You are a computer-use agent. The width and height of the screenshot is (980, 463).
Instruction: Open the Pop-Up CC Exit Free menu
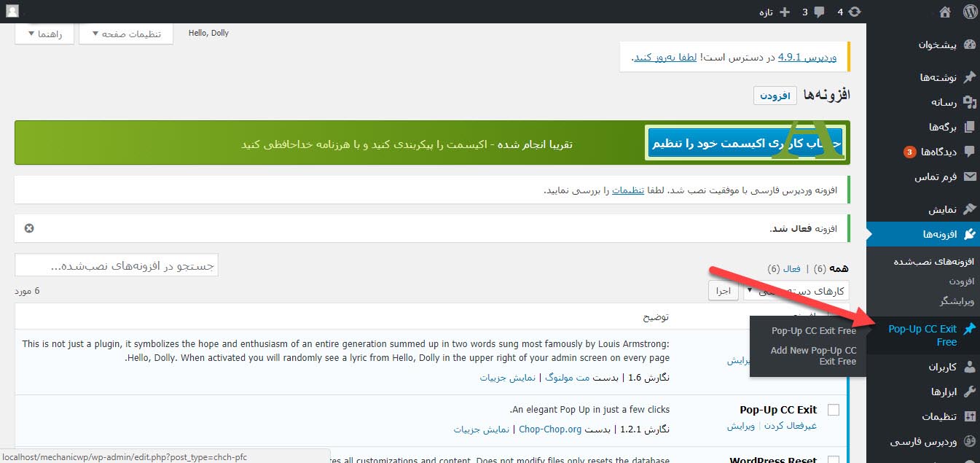[x=923, y=335]
